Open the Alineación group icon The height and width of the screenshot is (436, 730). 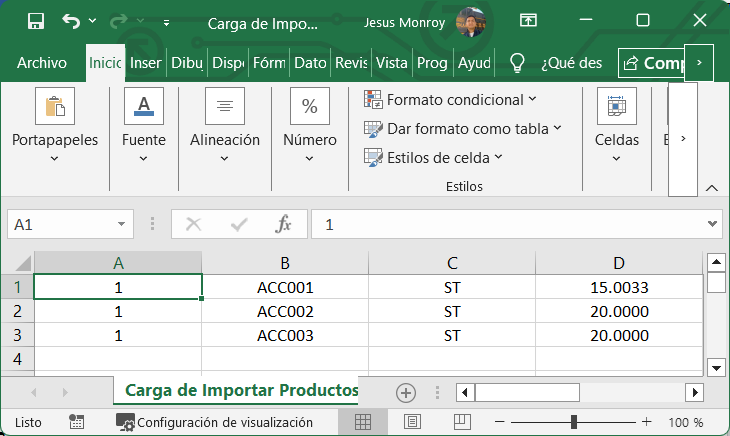[225, 125]
